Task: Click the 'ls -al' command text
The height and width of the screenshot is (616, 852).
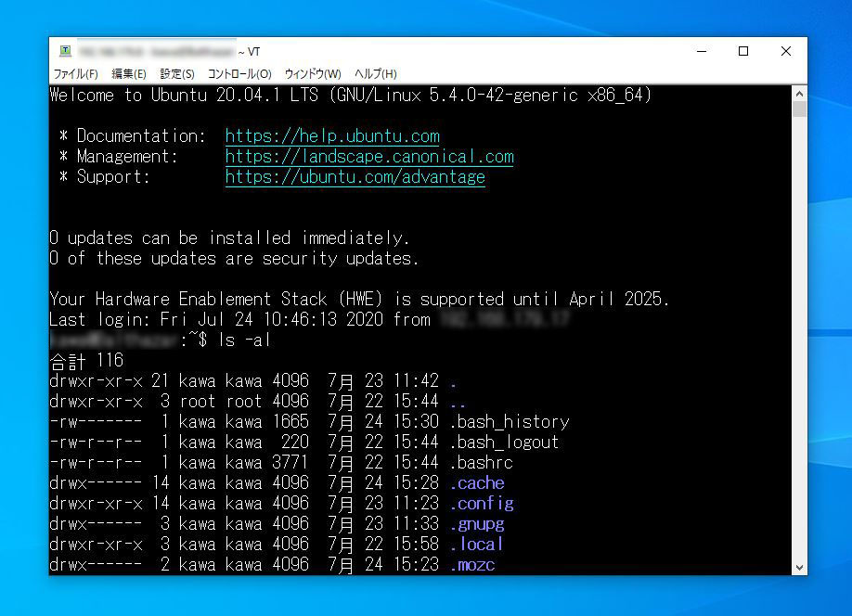Action: click(x=244, y=340)
